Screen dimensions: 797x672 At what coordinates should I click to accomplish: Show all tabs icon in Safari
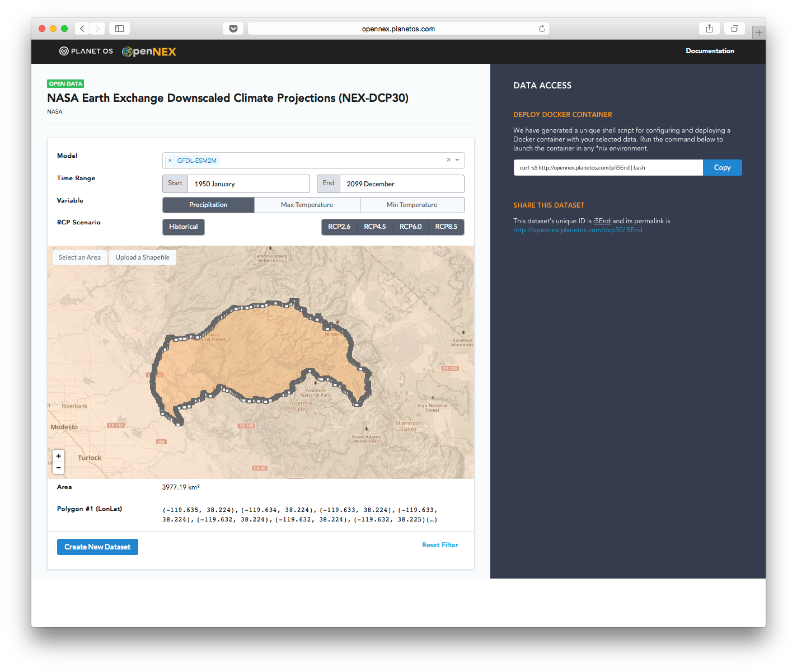(x=734, y=29)
